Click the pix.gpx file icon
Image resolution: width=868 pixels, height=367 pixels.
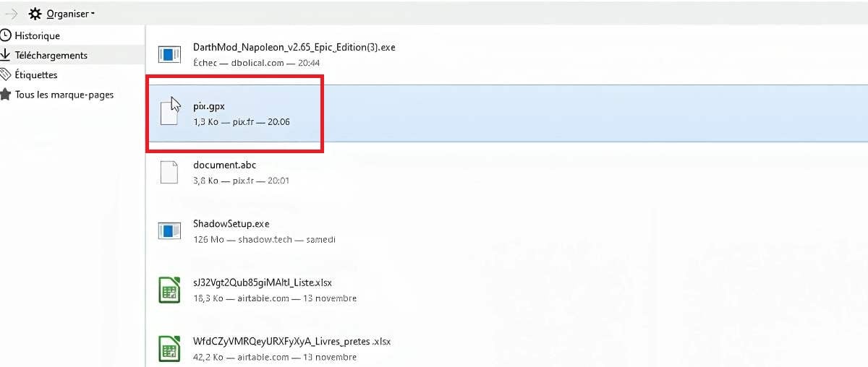point(169,113)
